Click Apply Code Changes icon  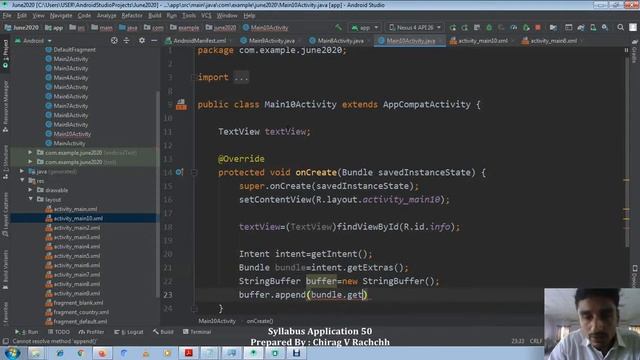tap(477, 28)
